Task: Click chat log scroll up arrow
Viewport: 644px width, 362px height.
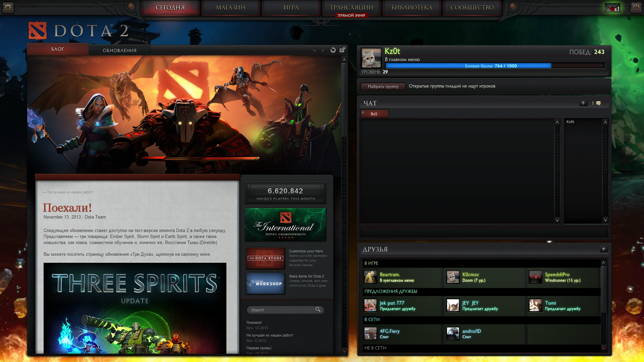Action: coord(557,122)
